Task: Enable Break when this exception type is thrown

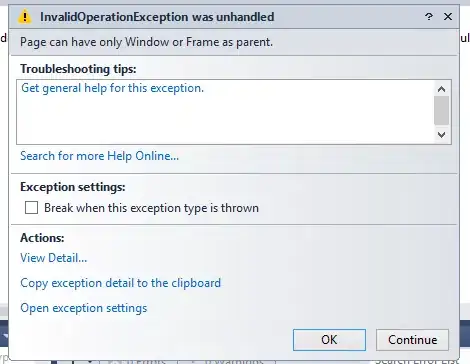Action: coord(31,208)
